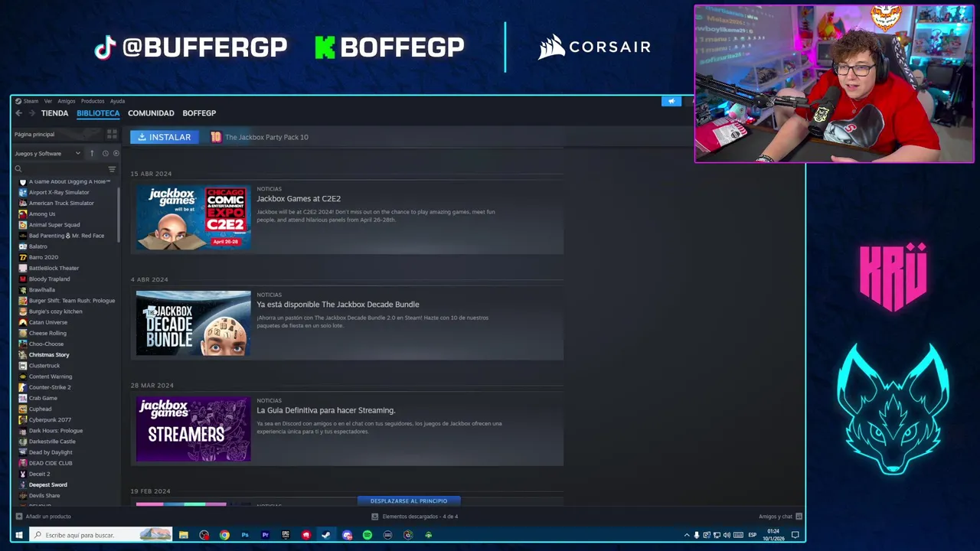Expand the Juegos y Software dropdown
980x551 pixels.
tap(47, 153)
